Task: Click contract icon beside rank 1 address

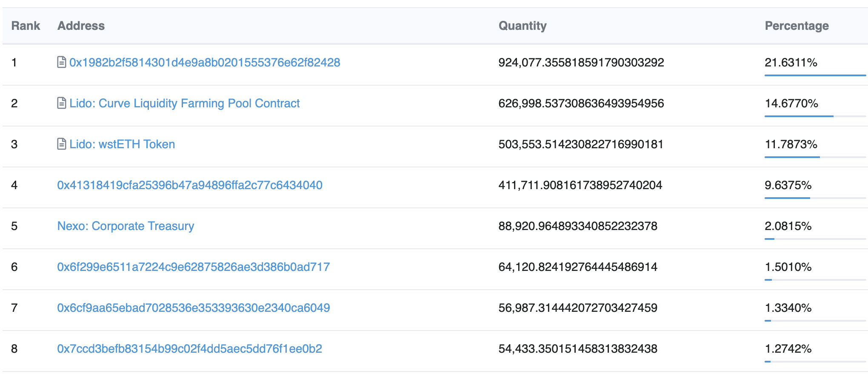Action: click(62, 63)
